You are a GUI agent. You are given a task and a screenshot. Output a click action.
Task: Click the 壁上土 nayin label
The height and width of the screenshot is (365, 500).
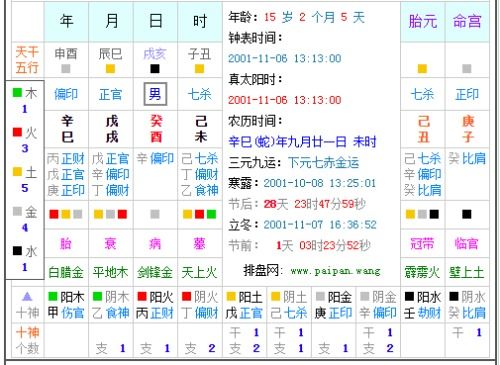pyautogui.click(x=467, y=272)
